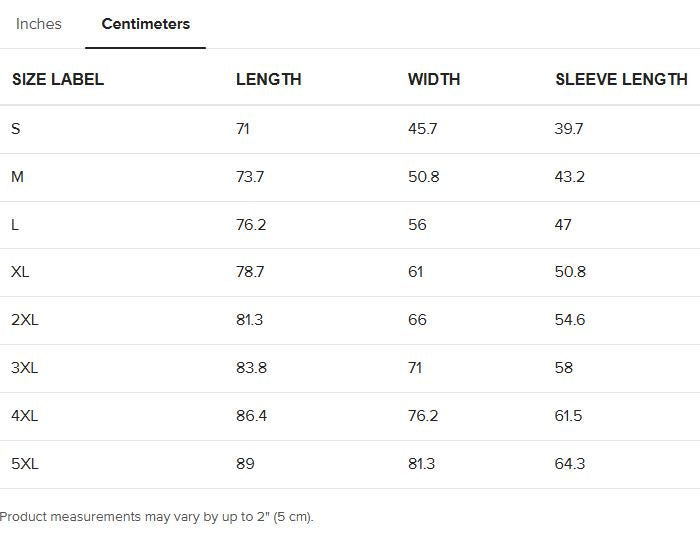The image size is (700, 543).
Task: Click the WIDTH column header
Action: pyautogui.click(x=434, y=79)
